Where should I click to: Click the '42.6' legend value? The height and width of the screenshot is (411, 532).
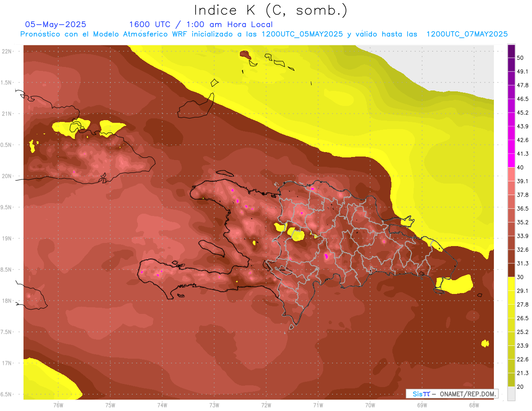pyautogui.click(x=522, y=140)
